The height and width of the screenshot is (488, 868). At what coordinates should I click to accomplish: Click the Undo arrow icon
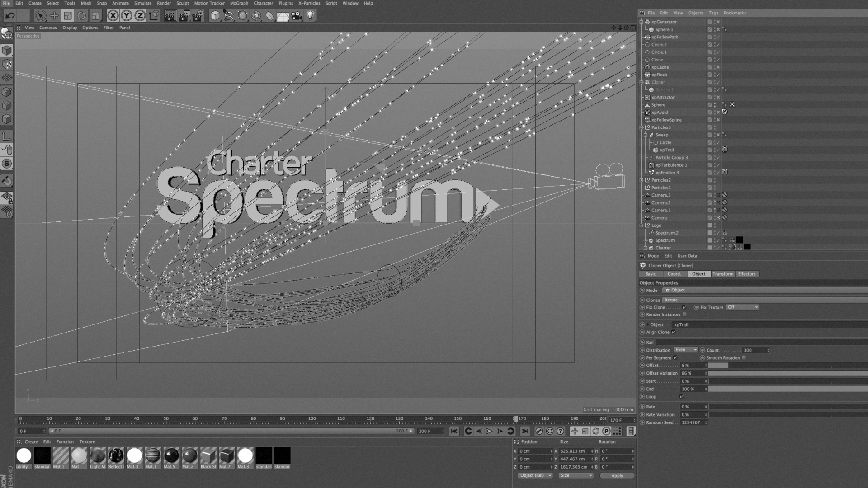pos(10,16)
